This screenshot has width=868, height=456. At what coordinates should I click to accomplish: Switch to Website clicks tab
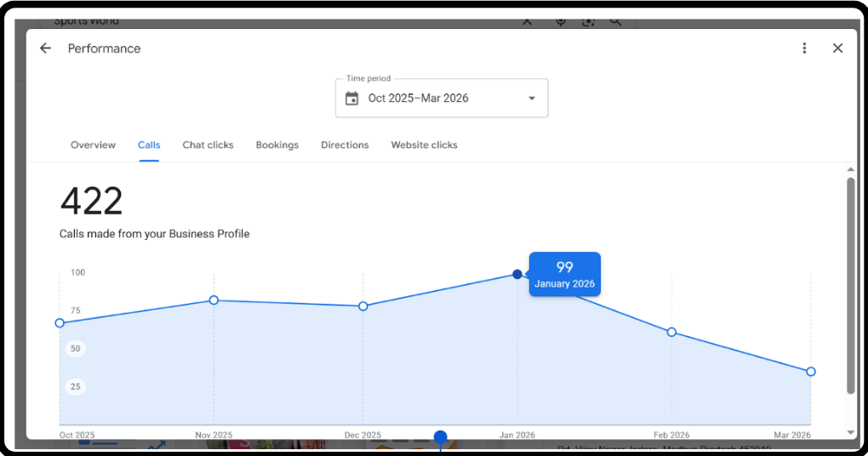coord(424,145)
